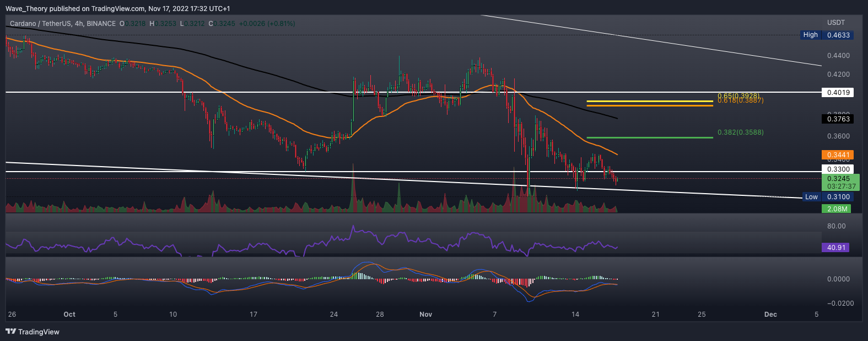Click the 0.4019 horizontal line price tag

tap(837, 93)
